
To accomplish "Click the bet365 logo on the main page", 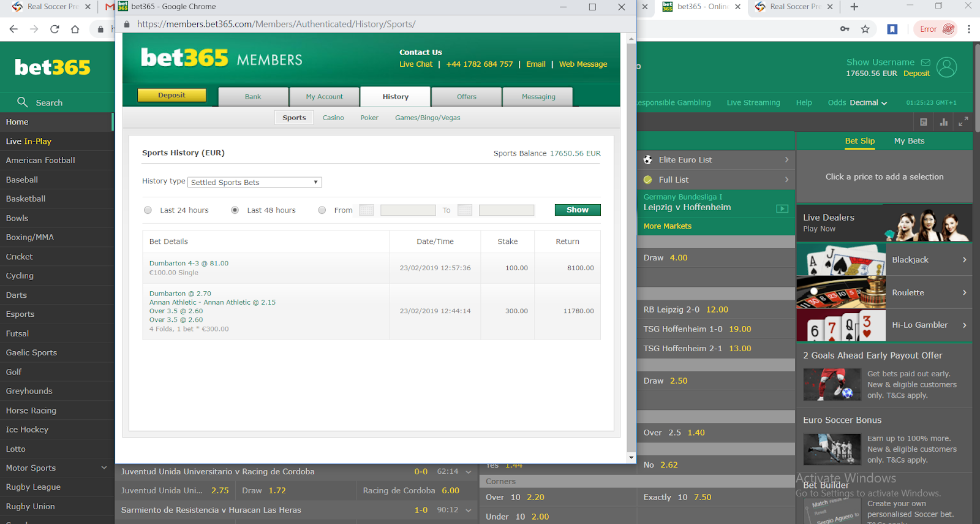I will click(53, 67).
